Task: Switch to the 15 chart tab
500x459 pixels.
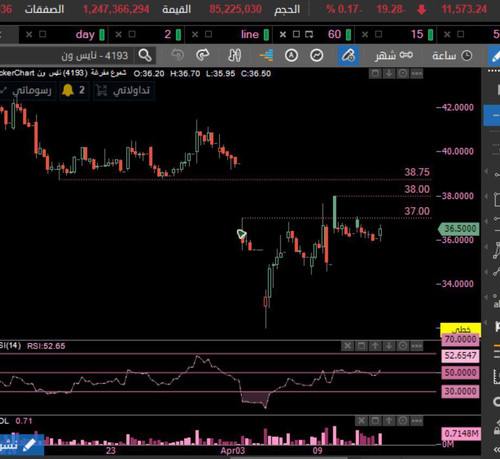Action: (417, 34)
